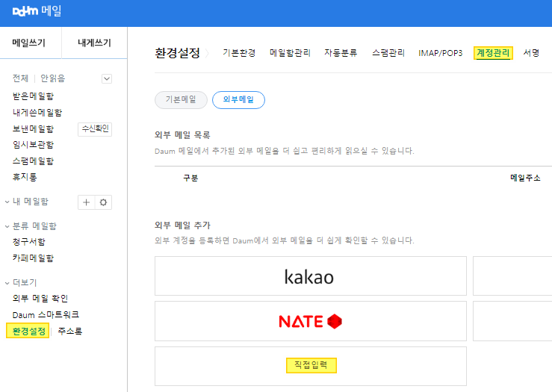Switch to the 기본환경 tab
552x392 pixels.
pyautogui.click(x=239, y=53)
